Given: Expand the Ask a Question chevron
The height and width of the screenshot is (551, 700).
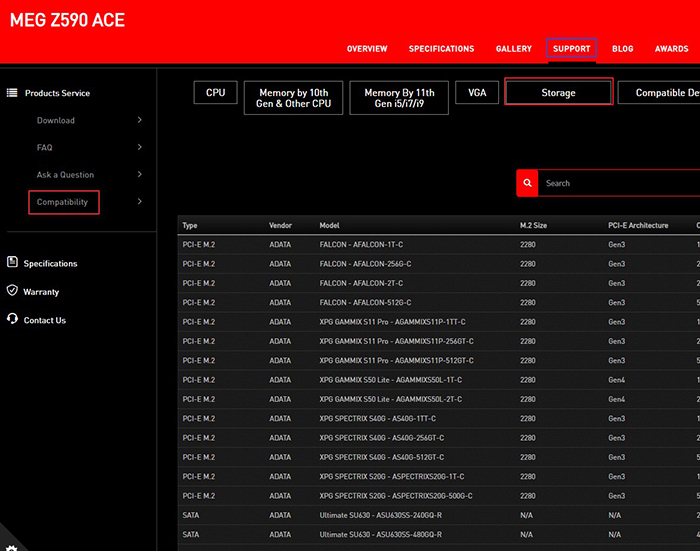Looking at the screenshot, I should 140,174.
